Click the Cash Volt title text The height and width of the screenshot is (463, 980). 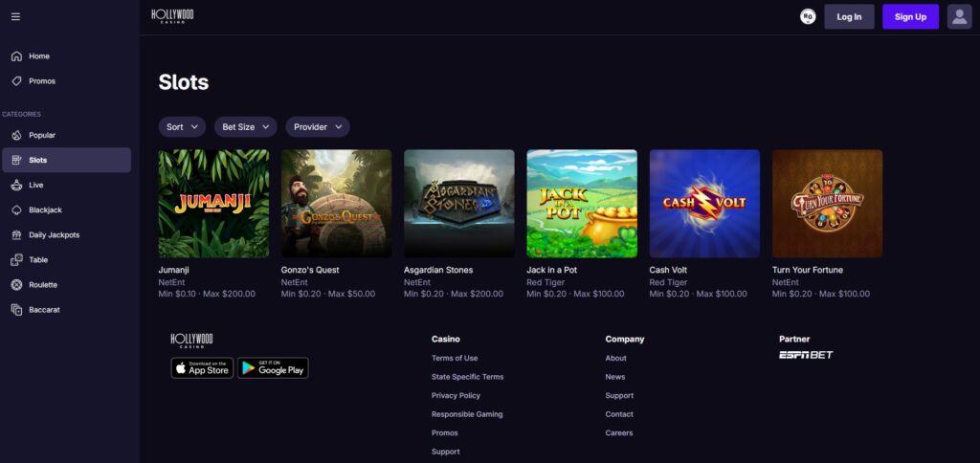668,270
